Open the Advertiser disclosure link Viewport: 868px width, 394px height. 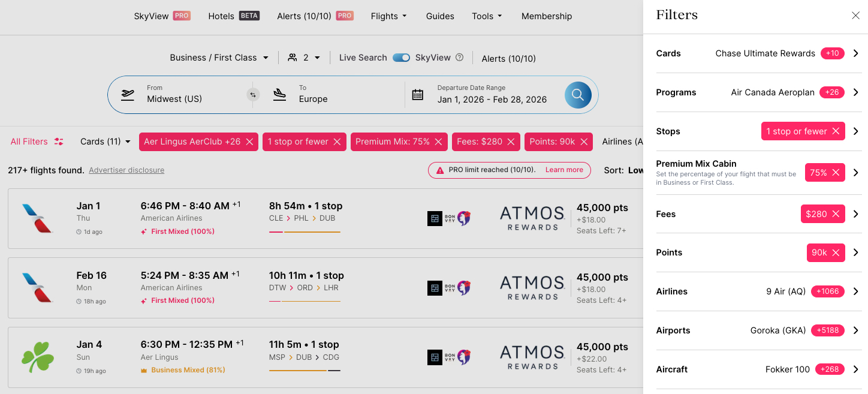126,170
